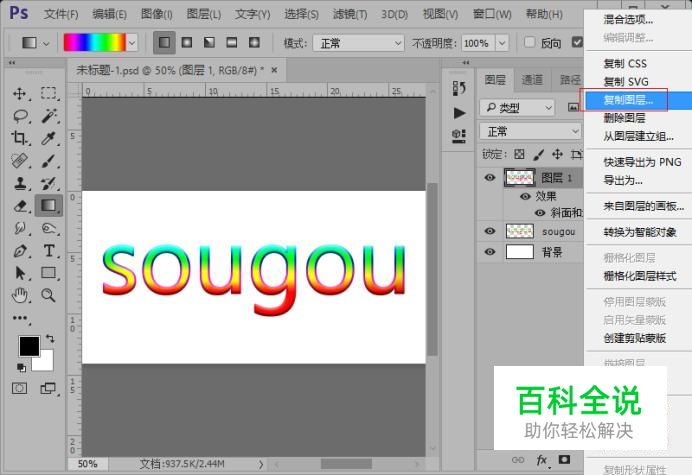Click the add layer mask button

tap(564, 460)
